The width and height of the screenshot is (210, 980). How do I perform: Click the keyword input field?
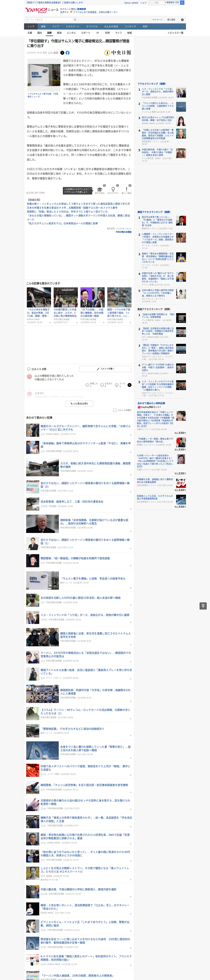click(49, 20)
